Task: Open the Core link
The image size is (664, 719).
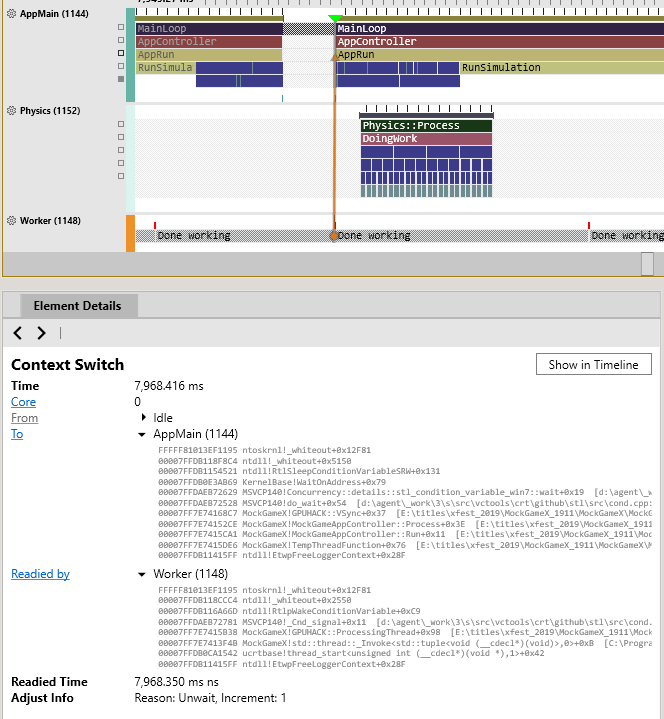Action: [23, 402]
